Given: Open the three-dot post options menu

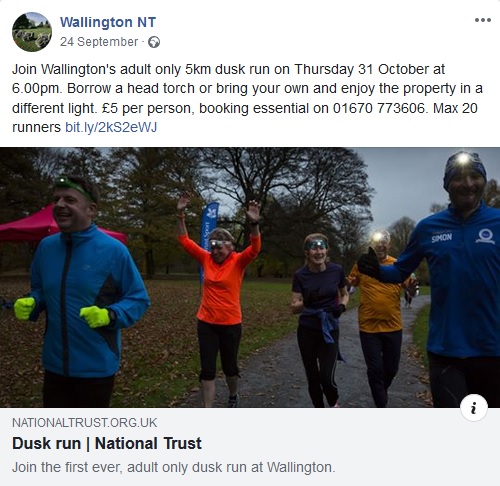Looking at the screenshot, I should point(483,20).
